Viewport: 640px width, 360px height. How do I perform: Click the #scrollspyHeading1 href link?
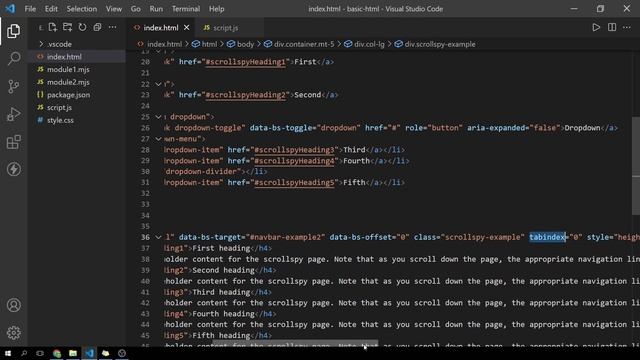point(245,62)
